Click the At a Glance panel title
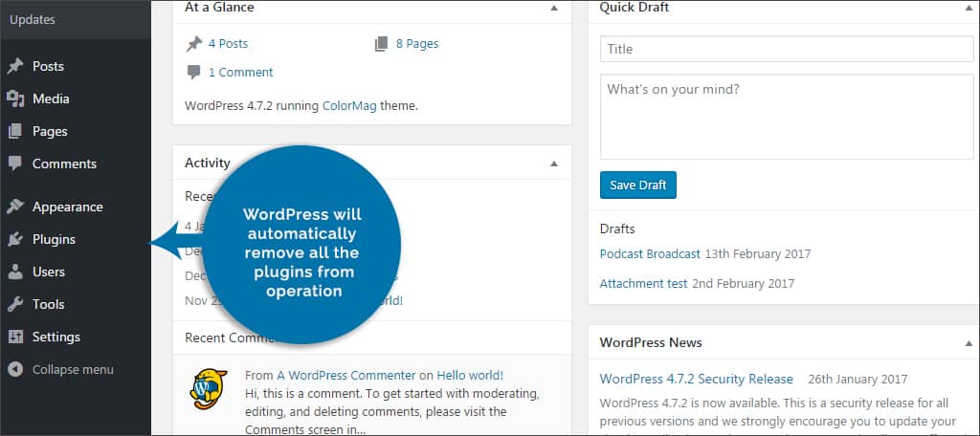Image resolution: width=980 pixels, height=436 pixels. point(219,8)
